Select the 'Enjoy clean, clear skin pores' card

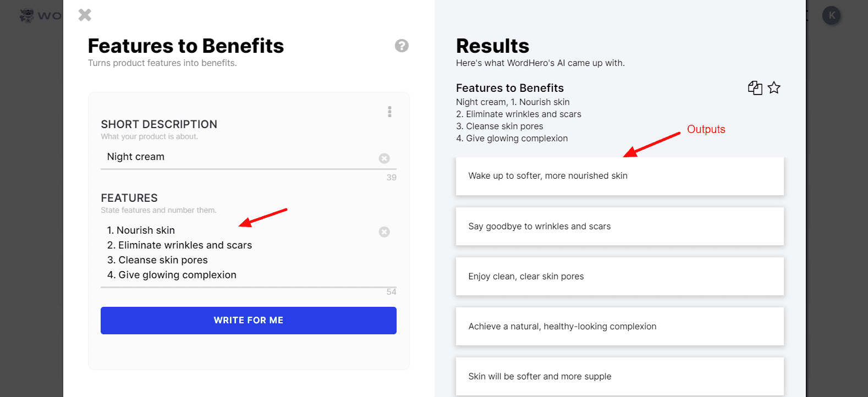[620, 276]
